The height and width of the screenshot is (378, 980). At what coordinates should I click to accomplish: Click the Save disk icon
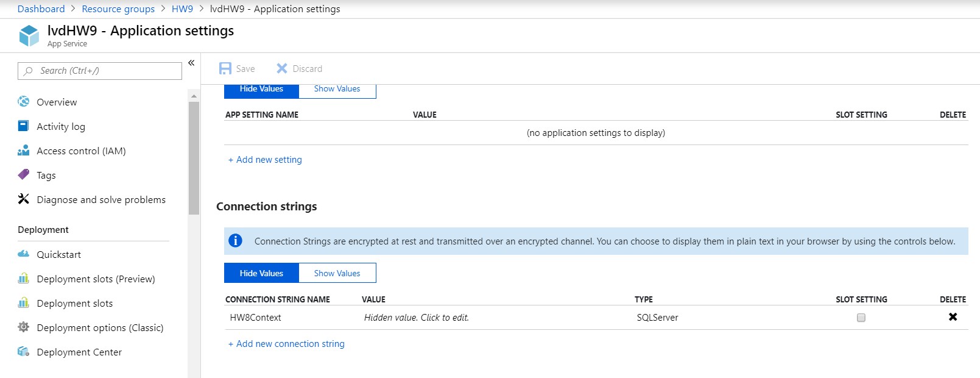click(225, 69)
